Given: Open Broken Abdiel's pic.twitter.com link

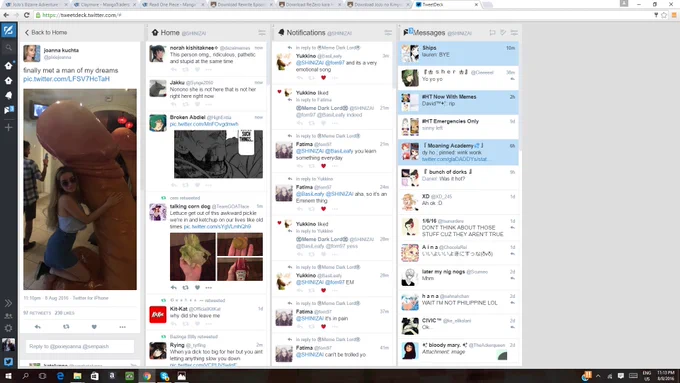Looking at the screenshot, I should 204,124.
